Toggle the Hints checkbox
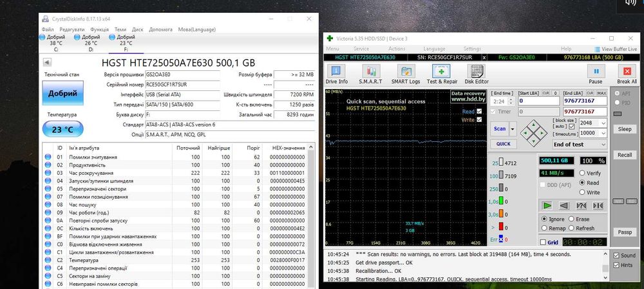 (616, 265)
